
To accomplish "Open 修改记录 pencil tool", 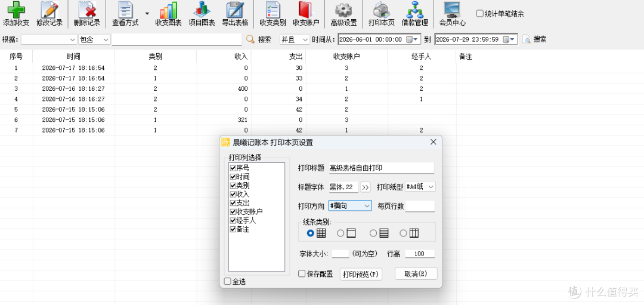I will tap(49, 9).
